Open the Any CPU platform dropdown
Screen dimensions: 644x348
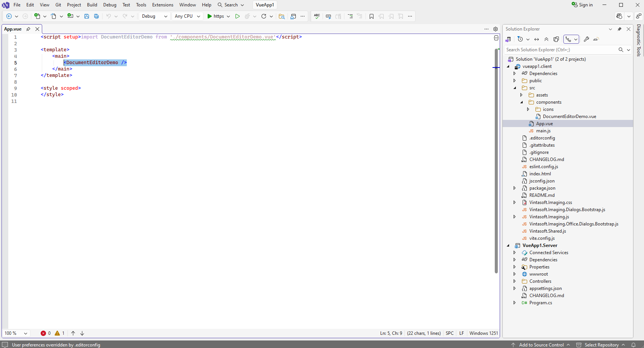tap(187, 16)
